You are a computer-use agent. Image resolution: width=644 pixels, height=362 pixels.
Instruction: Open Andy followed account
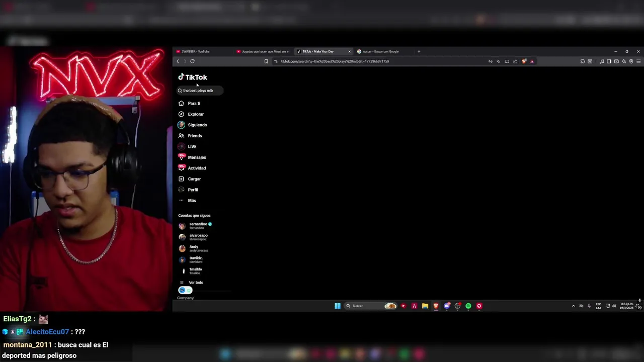(194, 248)
